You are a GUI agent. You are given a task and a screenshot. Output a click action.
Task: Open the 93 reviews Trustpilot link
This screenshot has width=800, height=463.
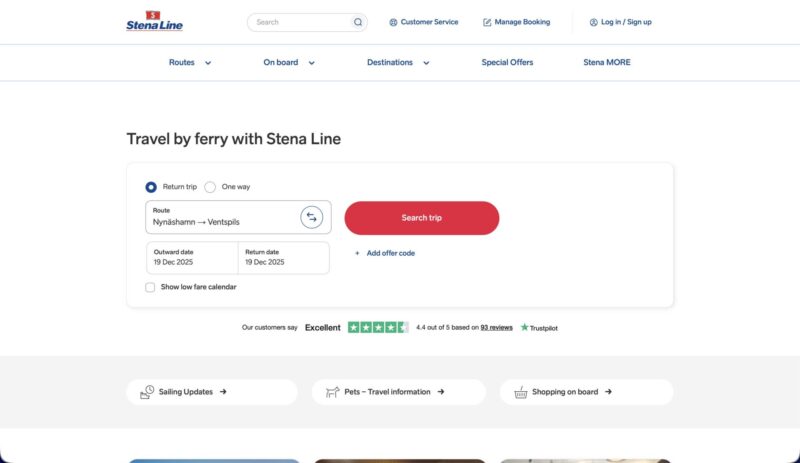[x=496, y=327]
